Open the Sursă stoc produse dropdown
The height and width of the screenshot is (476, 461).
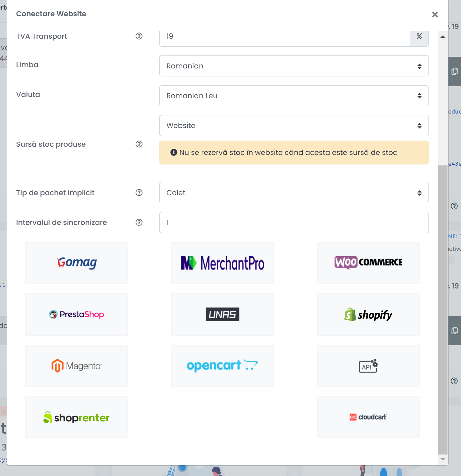tap(294, 126)
